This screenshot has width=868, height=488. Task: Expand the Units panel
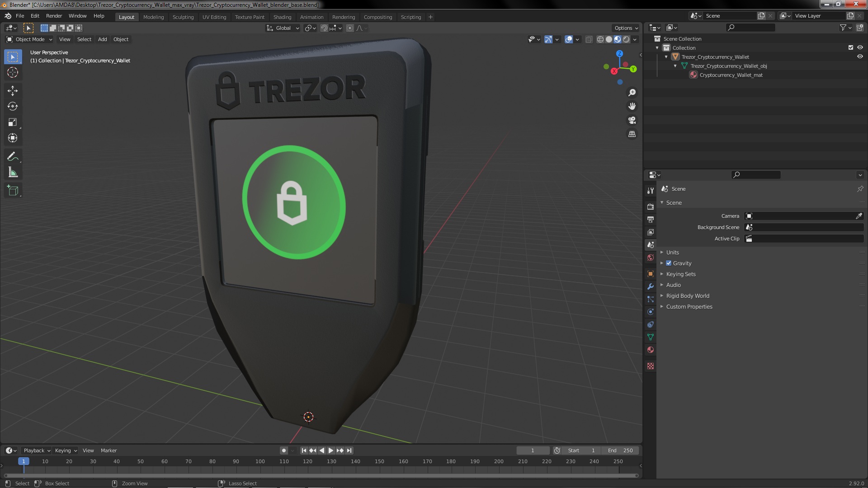(x=672, y=252)
